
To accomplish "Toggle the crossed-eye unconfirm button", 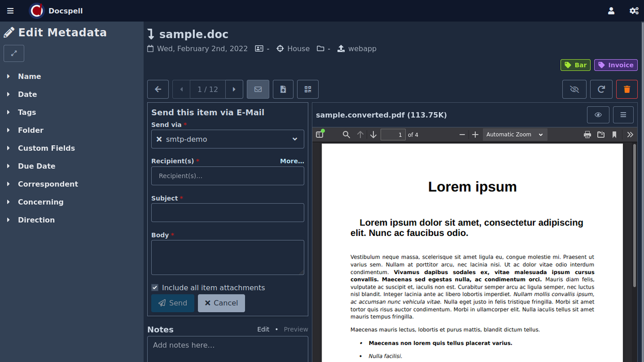I will (574, 90).
